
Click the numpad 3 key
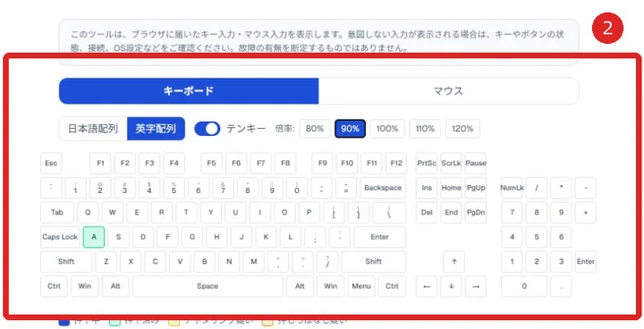coord(561,262)
